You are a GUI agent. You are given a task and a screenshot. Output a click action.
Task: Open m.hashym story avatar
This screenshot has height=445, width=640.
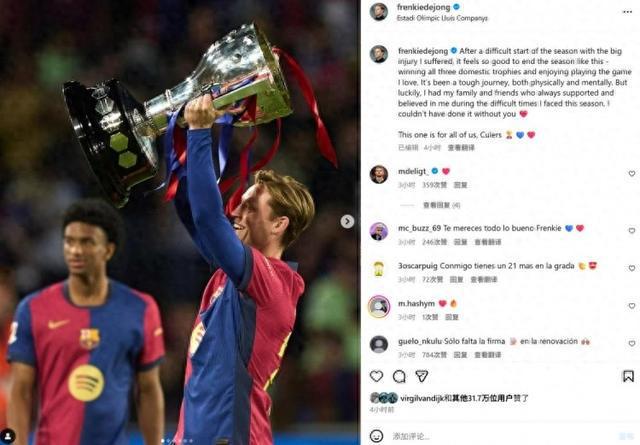coord(379,306)
